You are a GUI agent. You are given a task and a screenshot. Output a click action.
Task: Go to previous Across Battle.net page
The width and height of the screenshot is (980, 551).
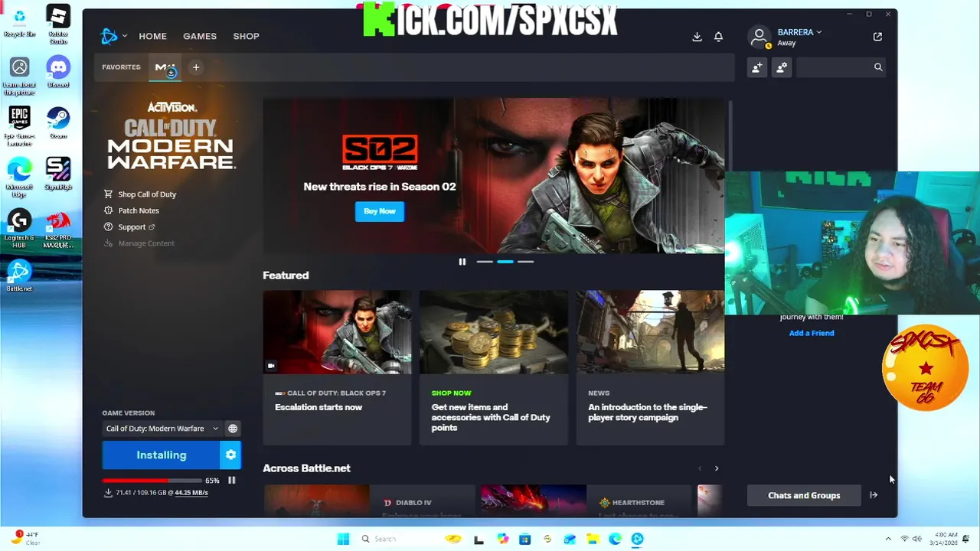[699, 468]
